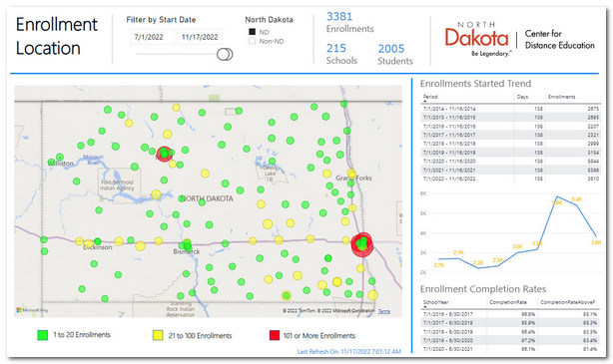Click the Bismarck label on the map
This screenshot has height=364, width=613.
187,251
